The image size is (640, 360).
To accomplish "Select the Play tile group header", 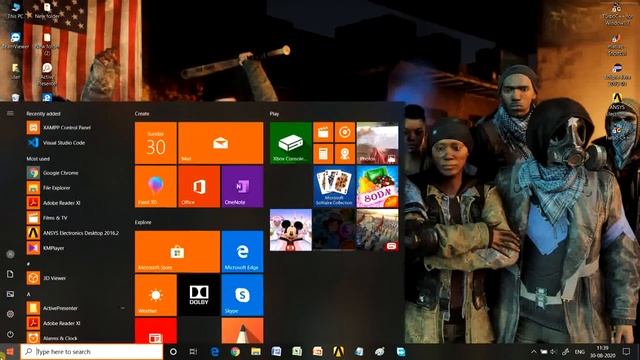I will click(x=274, y=113).
